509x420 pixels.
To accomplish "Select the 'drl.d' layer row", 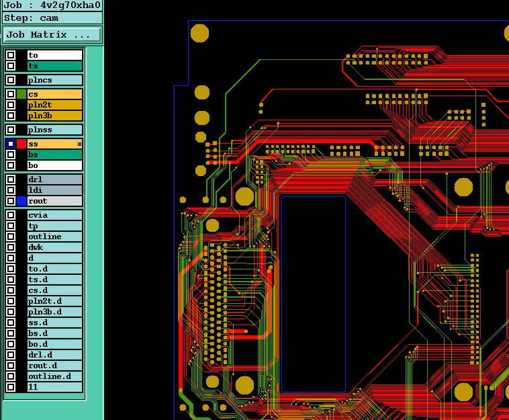I will click(54, 355).
